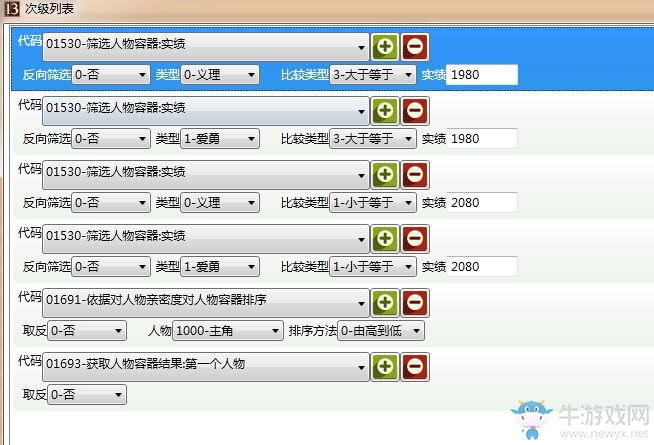Image resolution: width=654 pixels, height=445 pixels.
Task: Click the 实绩 2080 field in the 爱勇 row
Action: point(482,266)
